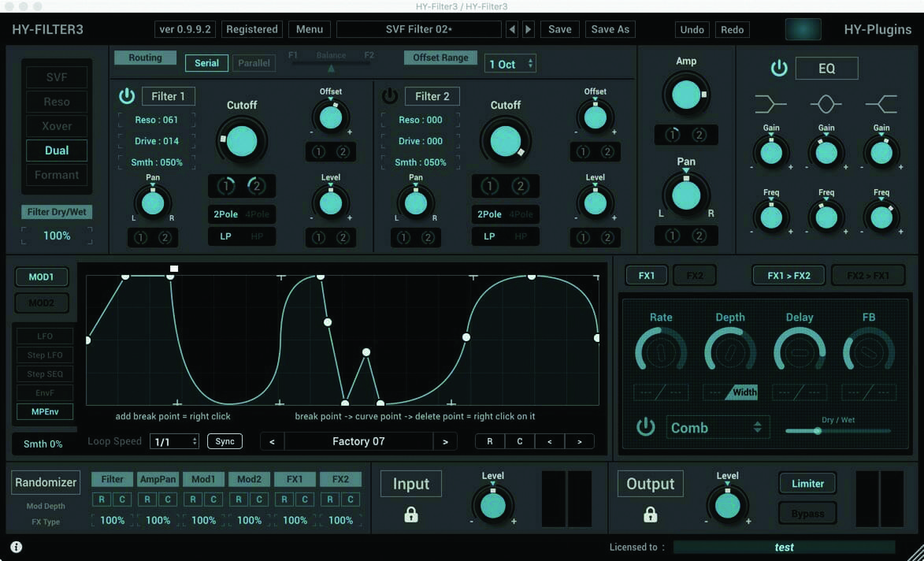924x561 pixels.
Task: Click the R button under Filter randomizer
Action: coord(102,500)
